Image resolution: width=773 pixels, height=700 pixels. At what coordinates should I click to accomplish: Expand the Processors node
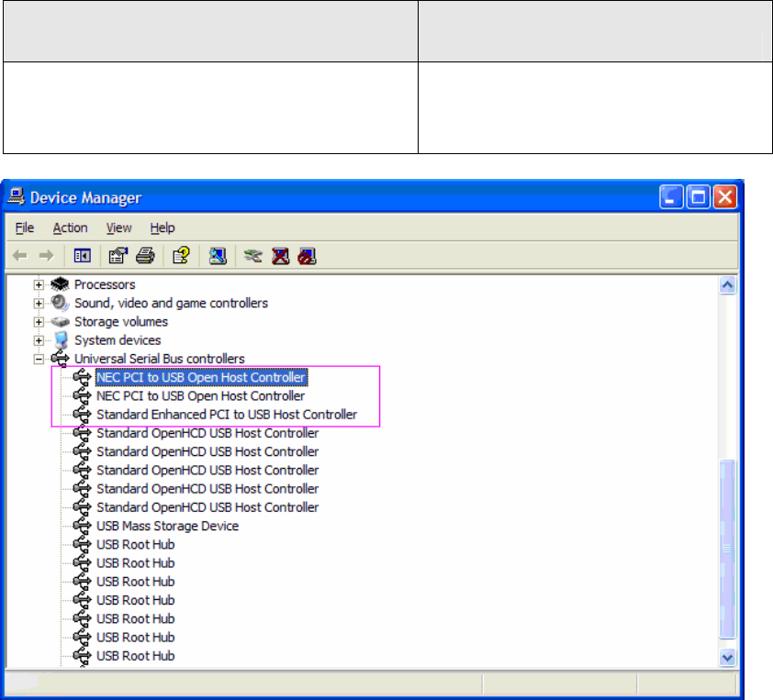39,284
